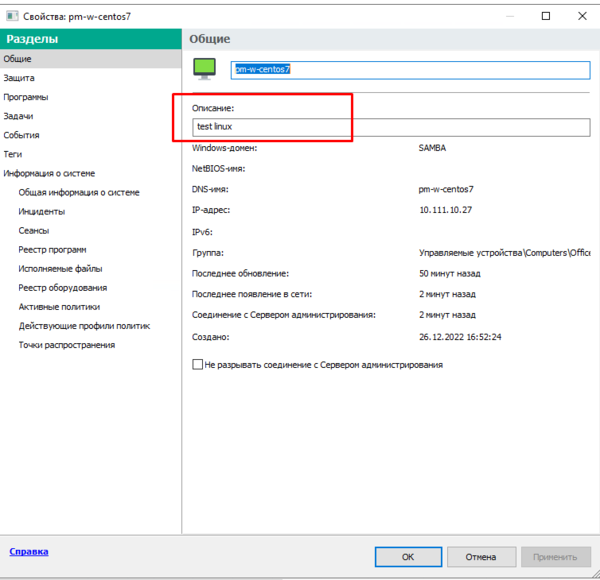Click the '50 минут назад' value
600x580 pixels.
(450, 274)
